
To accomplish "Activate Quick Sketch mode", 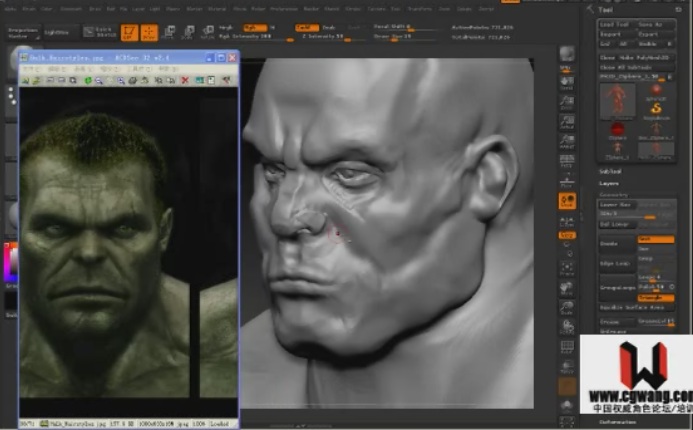I will pyautogui.click(x=100, y=32).
